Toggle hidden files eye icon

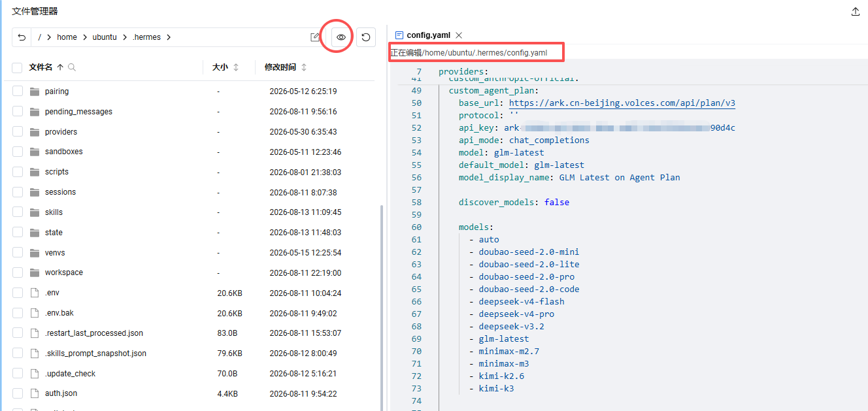click(x=341, y=37)
